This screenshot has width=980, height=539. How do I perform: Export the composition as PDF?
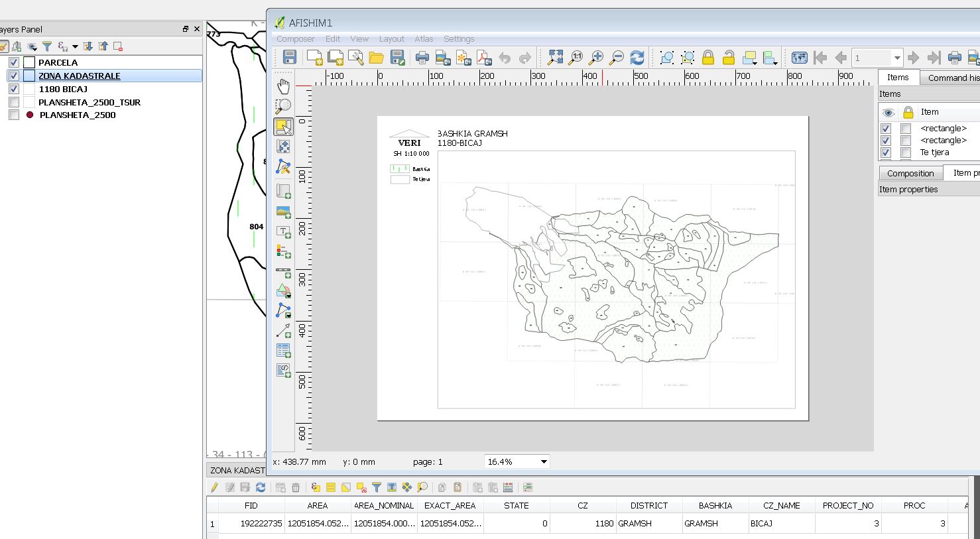[484, 58]
